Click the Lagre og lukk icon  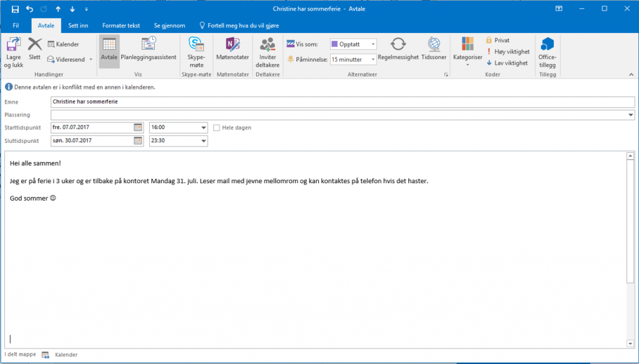pos(13,44)
